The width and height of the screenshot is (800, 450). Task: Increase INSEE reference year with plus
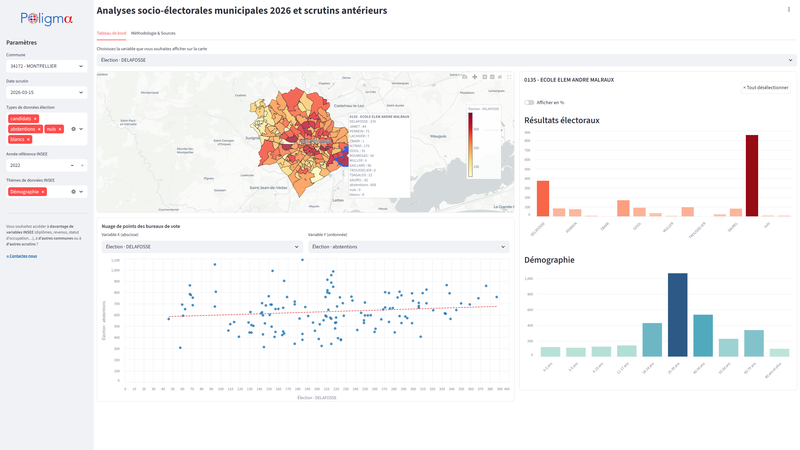click(x=82, y=165)
